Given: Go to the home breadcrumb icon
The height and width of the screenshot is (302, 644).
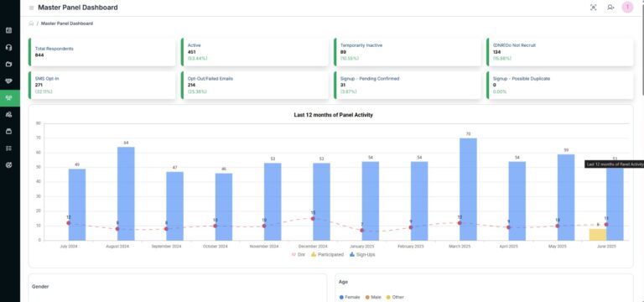Looking at the screenshot, I should (x=31, y=23).
